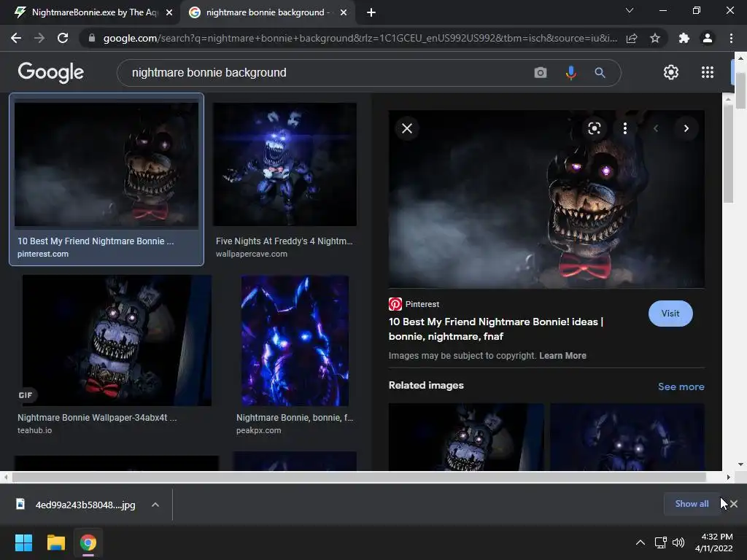Open File Explorer from taskbar
This screenshot has width=747, height=560.
[x=55, y=542]
